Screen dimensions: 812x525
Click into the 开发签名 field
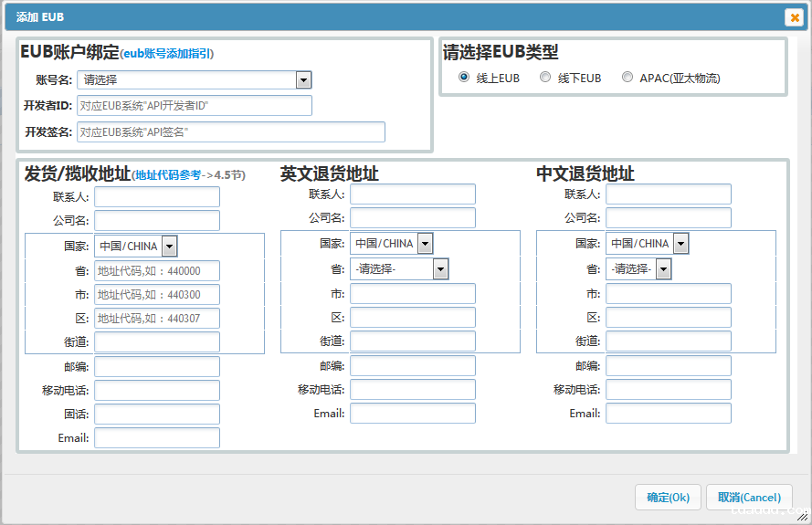(x=231, y=132)
